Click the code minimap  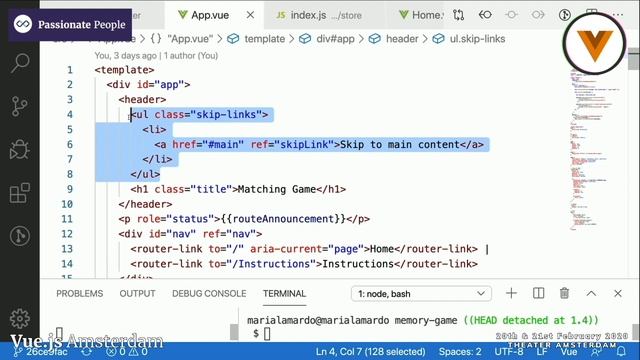click(595, 150)
